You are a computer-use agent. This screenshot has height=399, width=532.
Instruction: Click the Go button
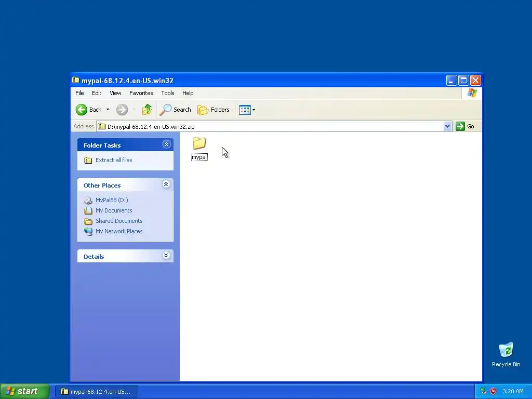click(x=465, y=126)
